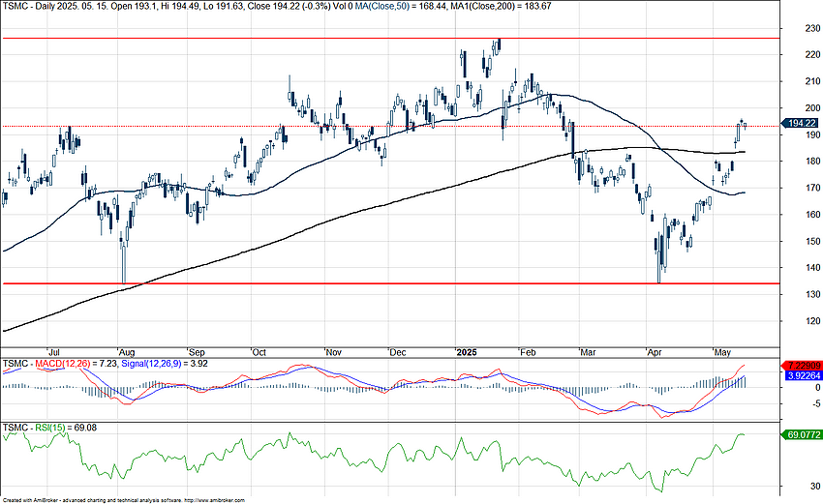
Task: Click the 'Signal(12,26,9) = 3.92' label
Action: 165,364
